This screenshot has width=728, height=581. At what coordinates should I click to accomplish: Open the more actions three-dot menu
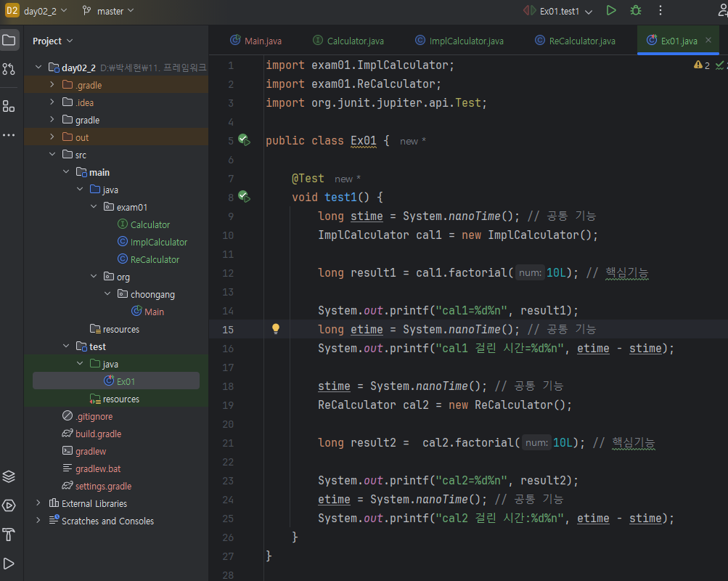pyautogui.click(x=660, y=11)
